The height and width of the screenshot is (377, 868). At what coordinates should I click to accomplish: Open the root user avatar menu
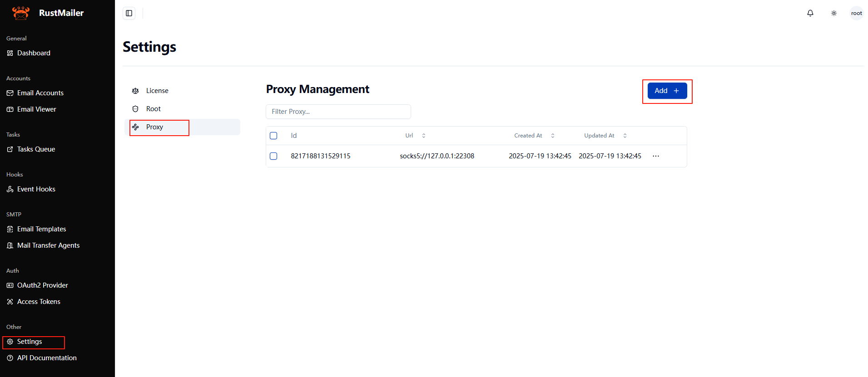(857, 13)
